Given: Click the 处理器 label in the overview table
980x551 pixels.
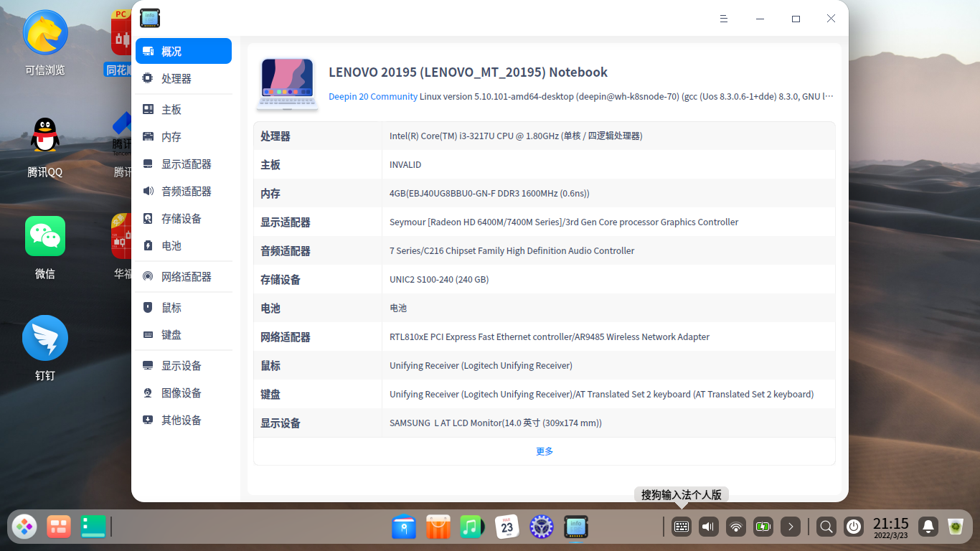Looking at the screenshot, I should [x=275, y=136].
